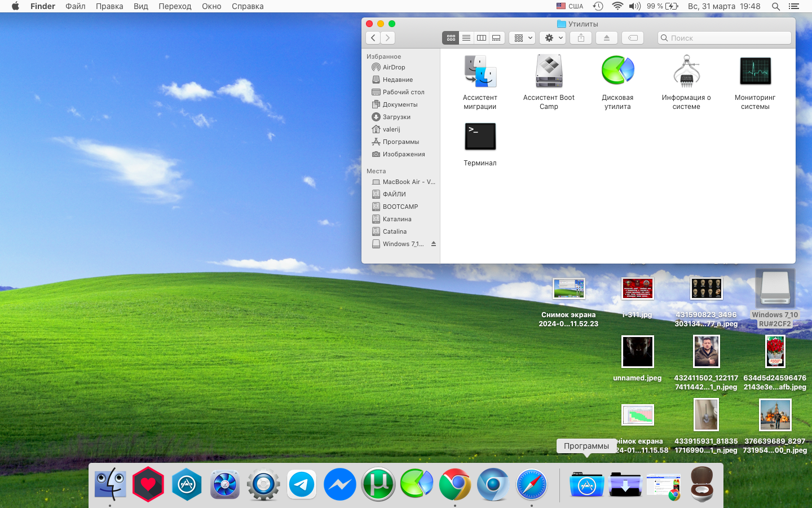The image size is (812, 508).
Task: Launch Telegram from the Dock
Action: [x=302, y=484]
